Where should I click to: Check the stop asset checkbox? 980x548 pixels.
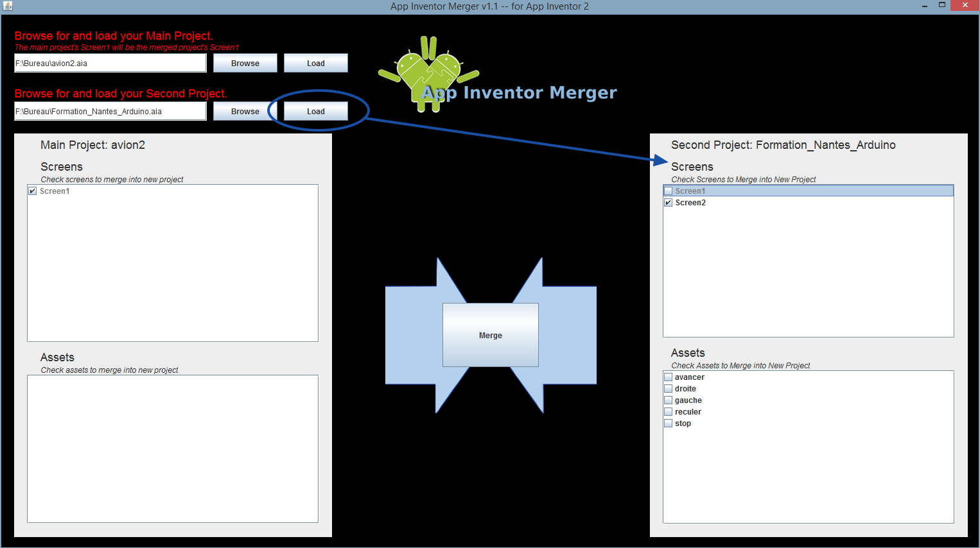click(x=669, y=424)
